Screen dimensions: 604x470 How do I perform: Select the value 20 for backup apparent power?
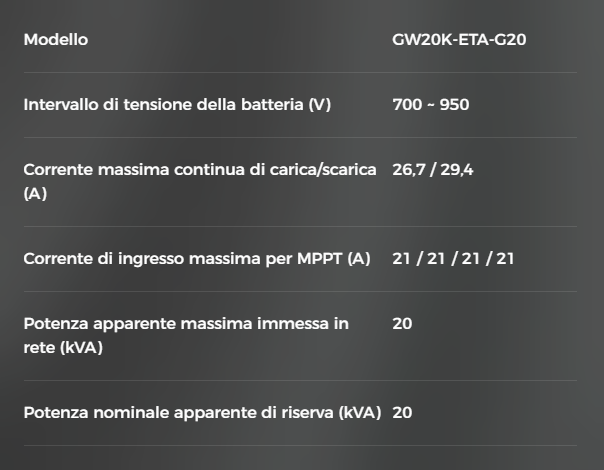402,413
